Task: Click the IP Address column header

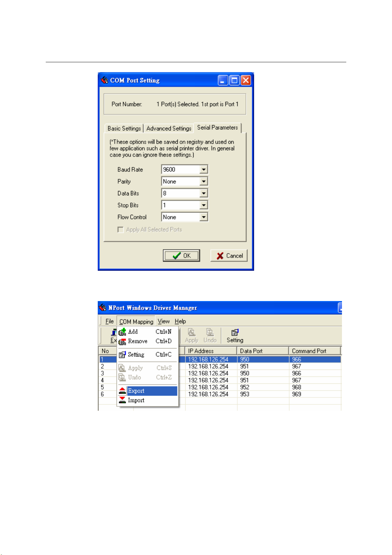Action: [211, 351]
